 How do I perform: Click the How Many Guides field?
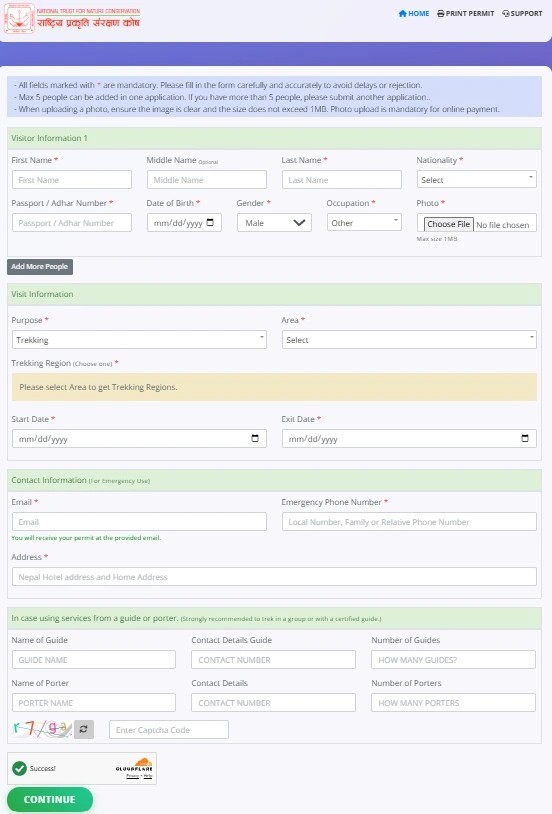(x=453, y=660)
